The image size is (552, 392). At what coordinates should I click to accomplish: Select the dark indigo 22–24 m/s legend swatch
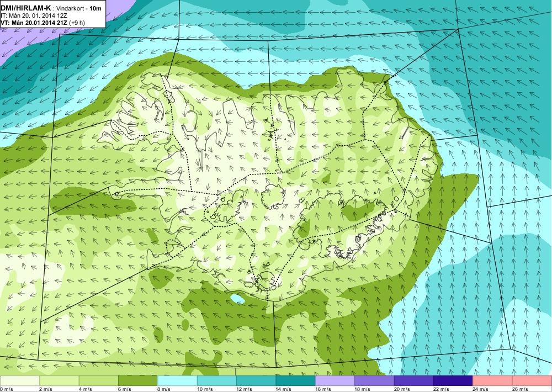453,381
